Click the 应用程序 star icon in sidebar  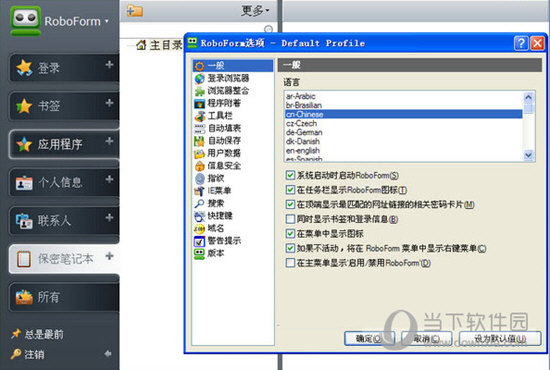coord(24,144)
